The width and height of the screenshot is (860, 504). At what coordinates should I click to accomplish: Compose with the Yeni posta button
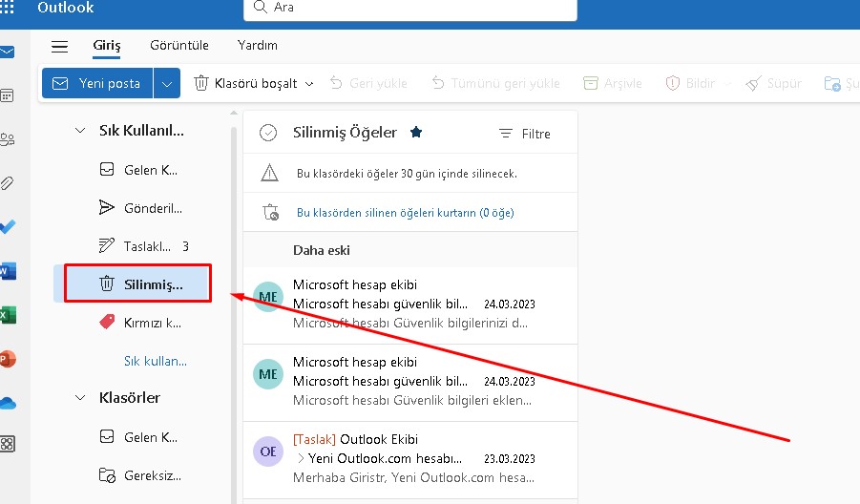(97, 83)
